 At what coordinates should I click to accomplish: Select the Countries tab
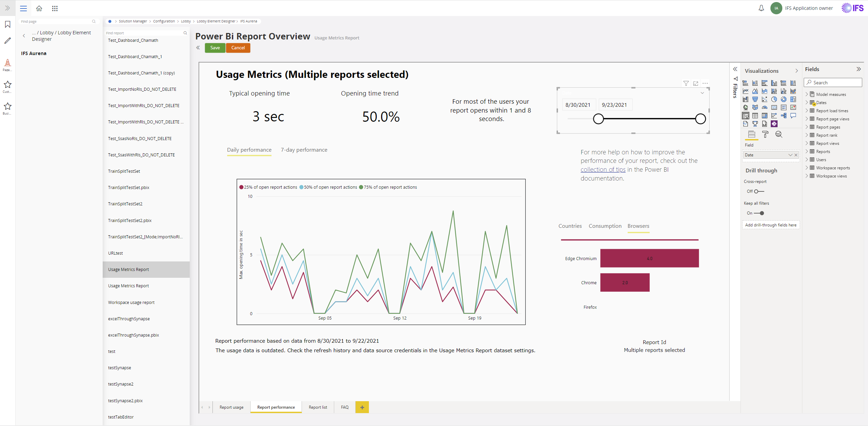[570, 226]
